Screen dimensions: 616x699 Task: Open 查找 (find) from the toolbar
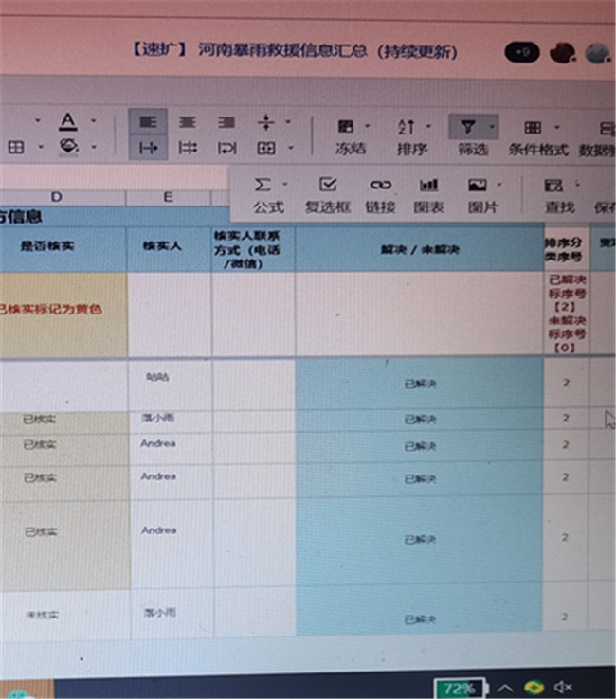click(x=559, y=193)
